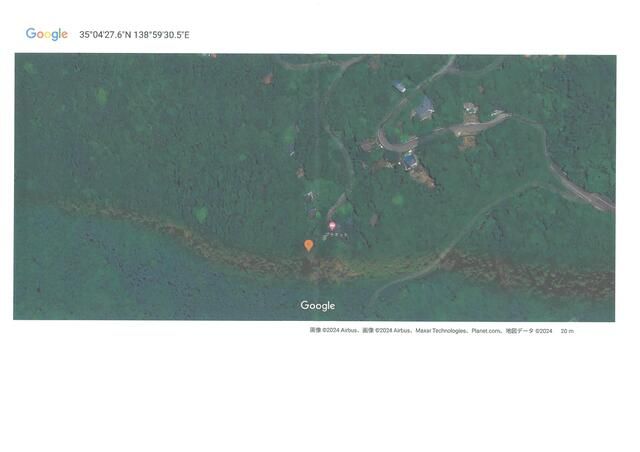Click the small light-blue roofed structure at the top
Image resolution: width=640 pixels, height=452 pixels.
400,87
